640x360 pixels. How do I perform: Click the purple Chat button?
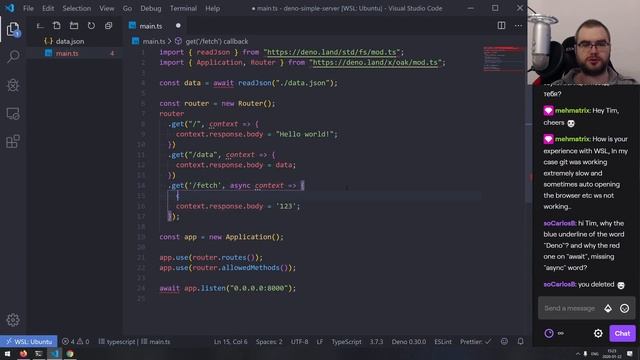[622, 333]
